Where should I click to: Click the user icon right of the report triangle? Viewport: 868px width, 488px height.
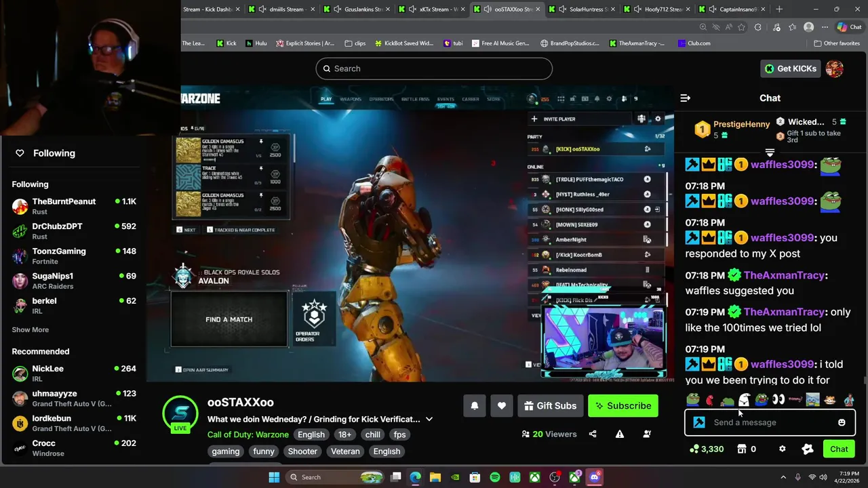647,434
